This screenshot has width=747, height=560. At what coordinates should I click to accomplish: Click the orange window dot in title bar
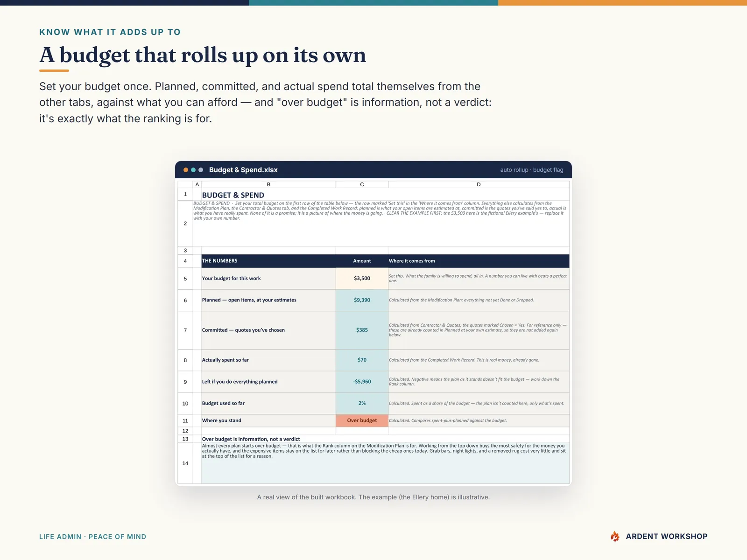(186, 170)
